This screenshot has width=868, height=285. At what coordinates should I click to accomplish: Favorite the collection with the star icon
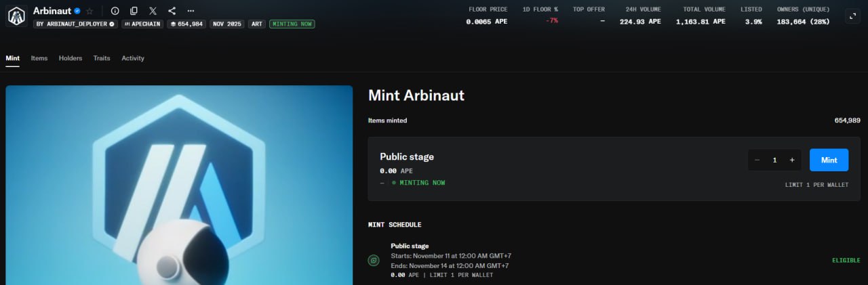tap(90, 11)
